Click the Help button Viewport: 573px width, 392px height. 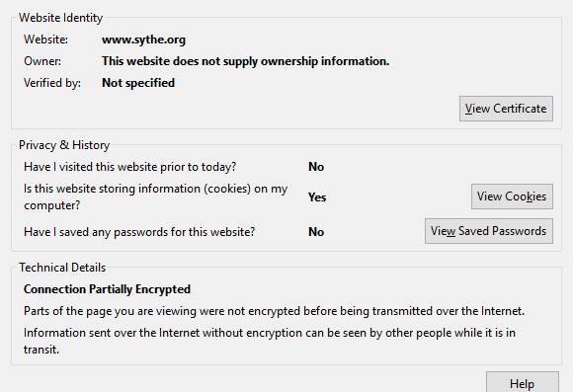coord(523,383)
